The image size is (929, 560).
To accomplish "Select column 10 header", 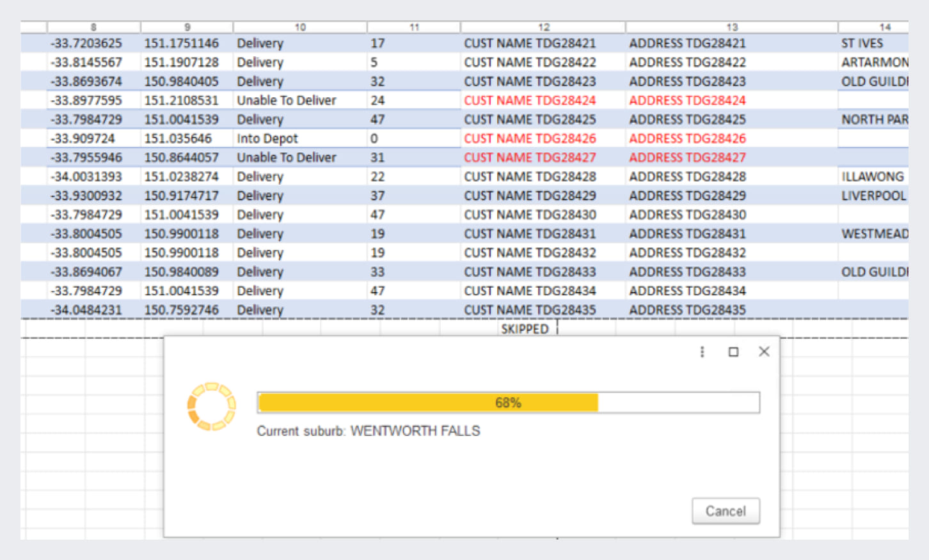I will pyautogui.click(x=299, y=27).
